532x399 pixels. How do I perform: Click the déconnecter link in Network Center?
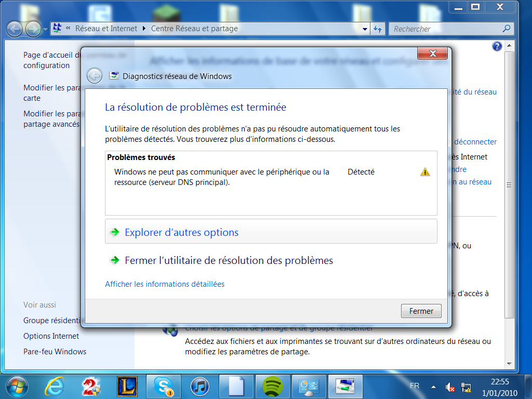[475, 142]
